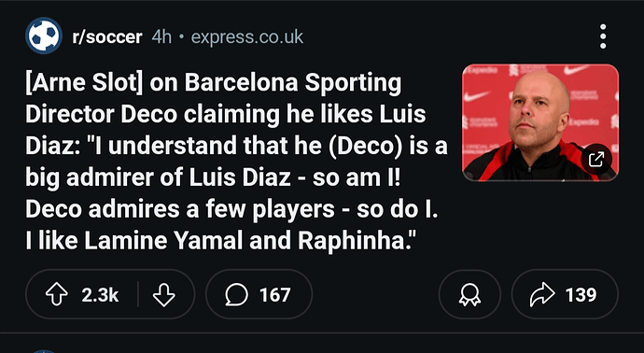Tap title line 'I like Lamine Yamal and Raphinha'
This screenshot has height=353, width=644.
pyautogui.click(x=220, y=241)
